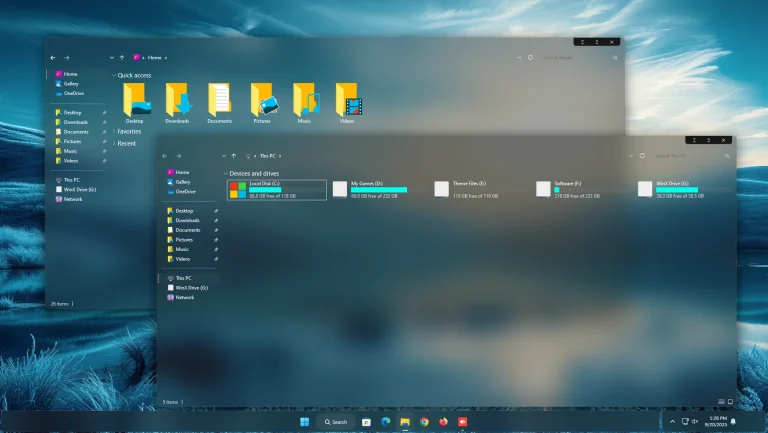Open recent locations dropdown in Home window

[112, 58]
